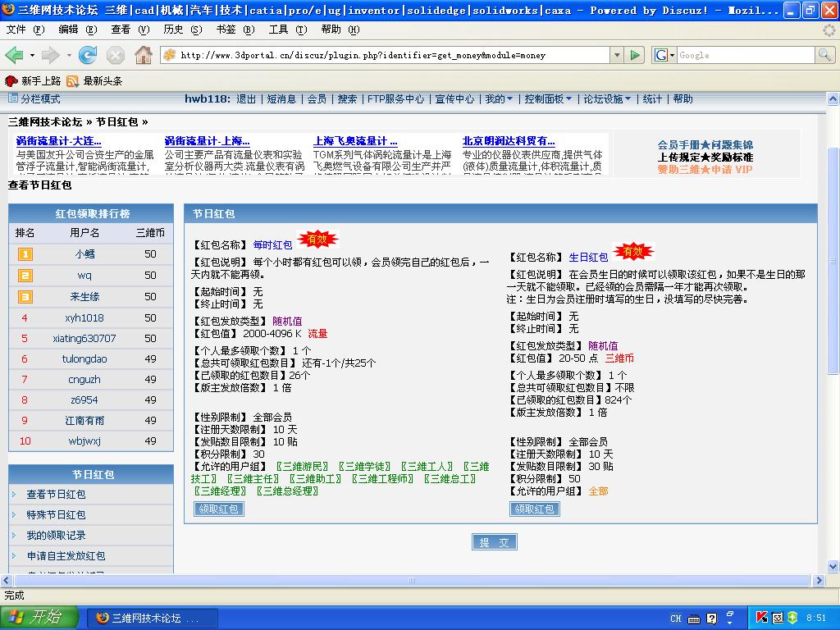
Task: Open user 小鳄 in ranking list
Action: (x=84, y=254)
